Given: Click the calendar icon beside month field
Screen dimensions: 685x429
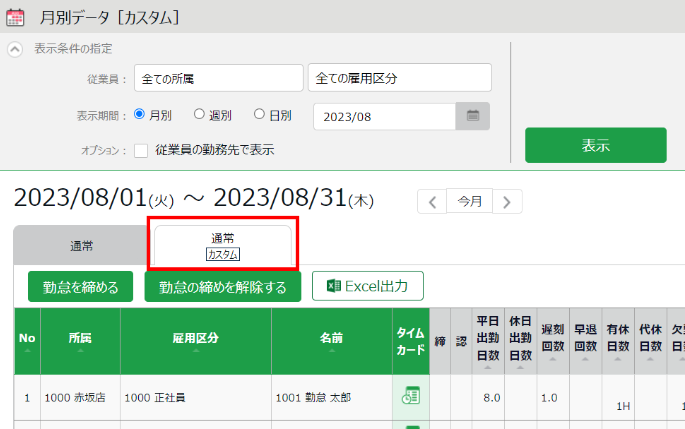Looking at the screenshot, I should (473, 116).
